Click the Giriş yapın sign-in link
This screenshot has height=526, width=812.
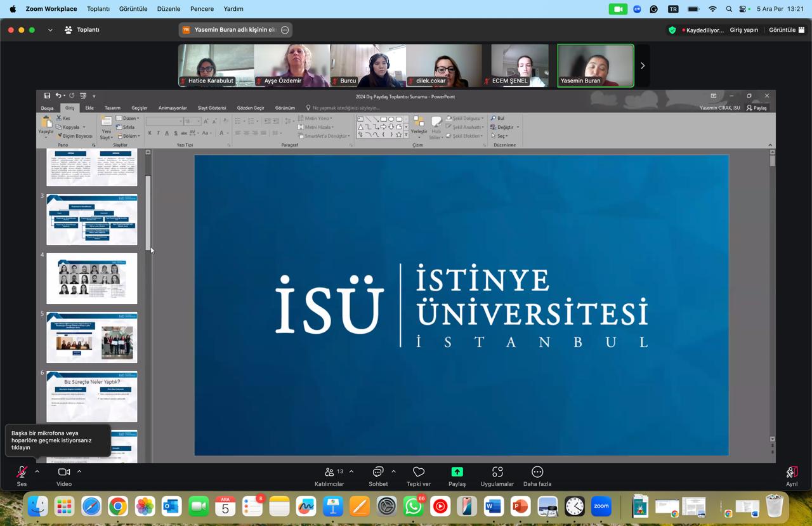[x=743, y=30]
